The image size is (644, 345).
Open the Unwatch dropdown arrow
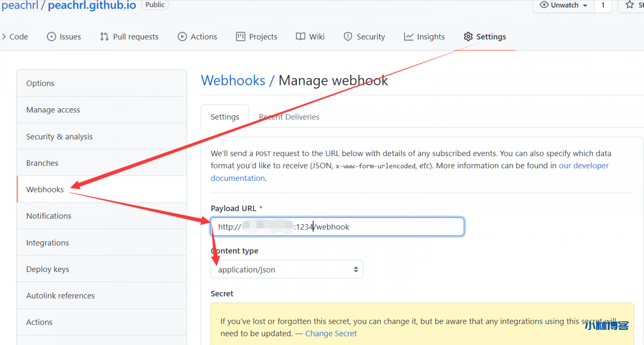click(585, 6)
